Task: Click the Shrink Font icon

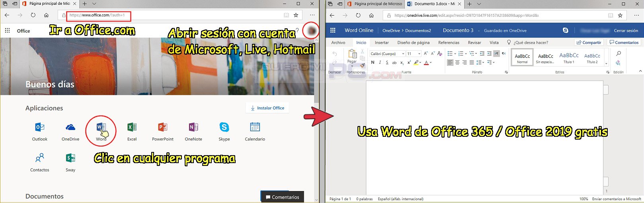Action: [433, 53]
